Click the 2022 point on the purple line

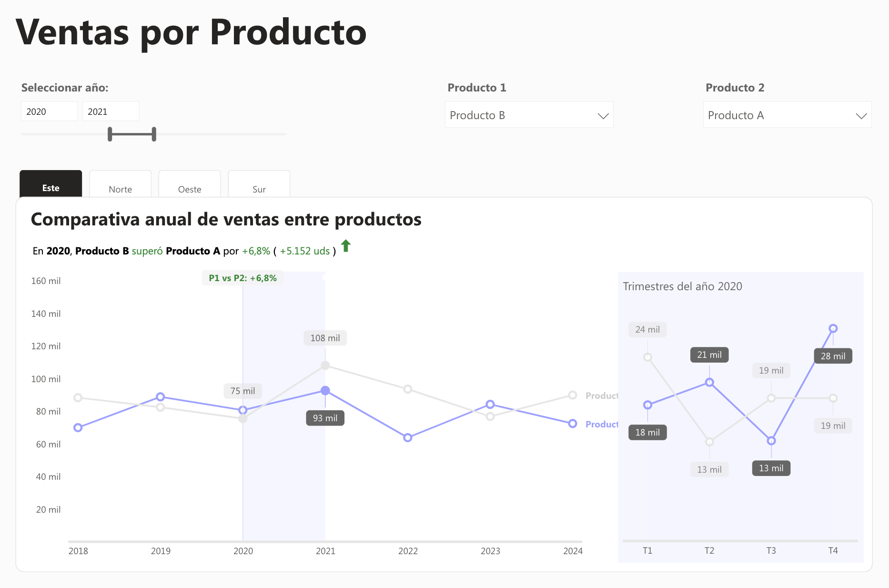coord(408,437)
